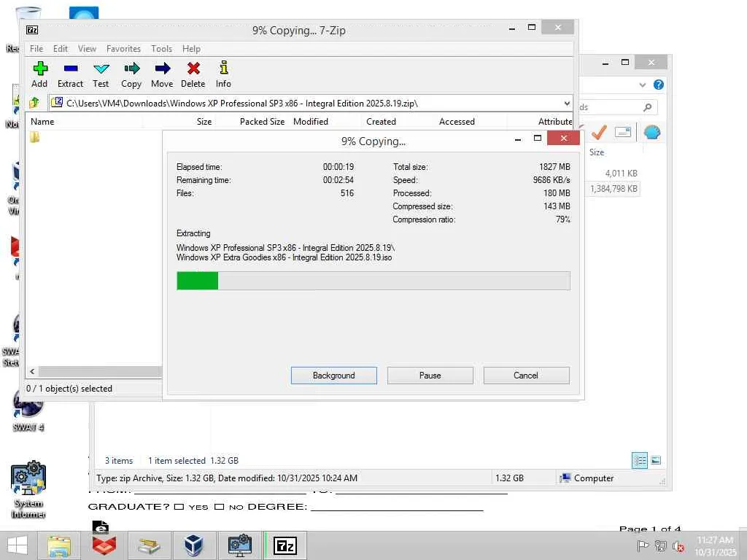Select the 1,384,798 KB file entry
Image resolution: width=747 pixels, height=560 pixels.
(613, 189)
